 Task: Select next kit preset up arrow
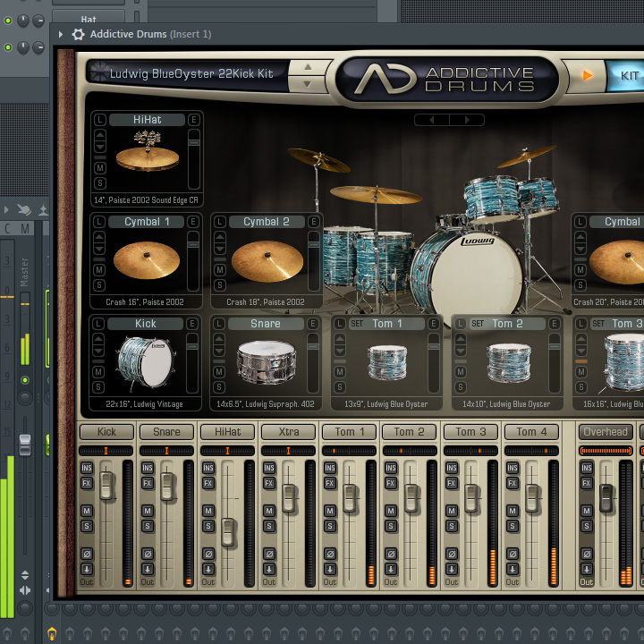click(x=308, y=67)
